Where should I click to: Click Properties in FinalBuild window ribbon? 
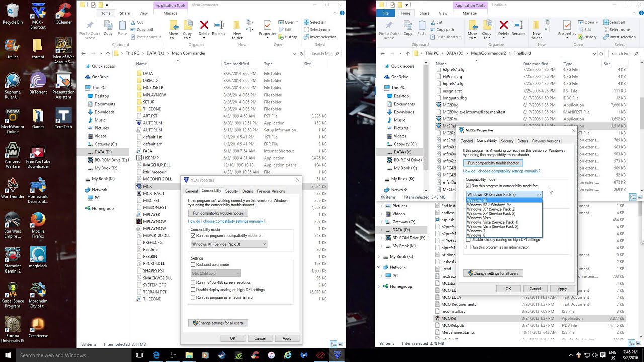[x=567, y=29]
